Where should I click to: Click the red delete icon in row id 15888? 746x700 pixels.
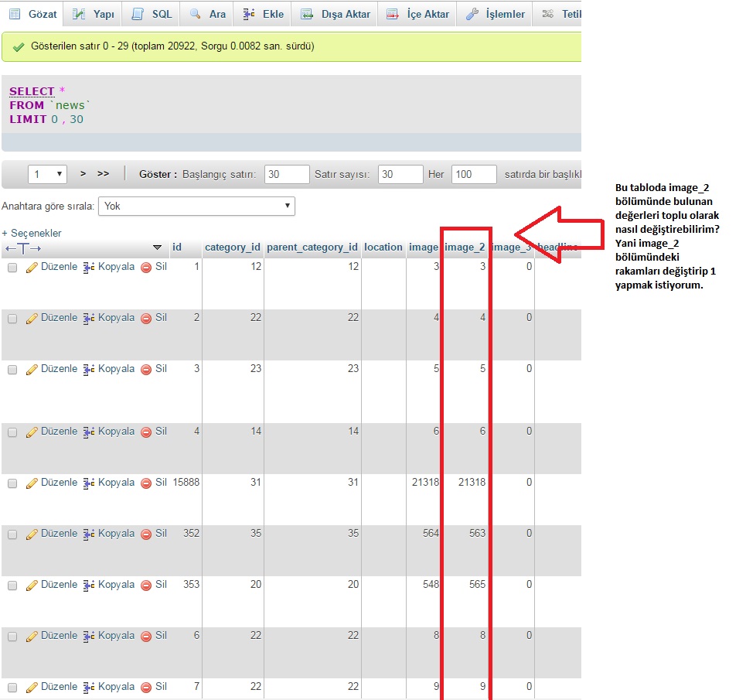[x=146, y=483]
